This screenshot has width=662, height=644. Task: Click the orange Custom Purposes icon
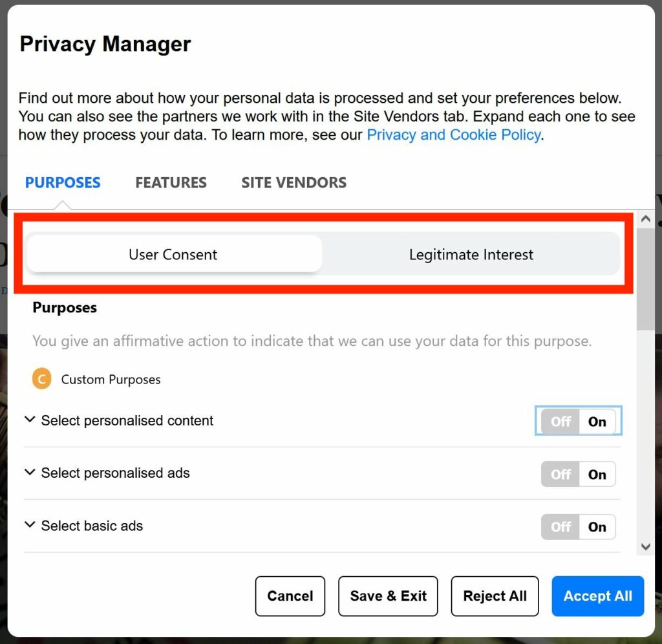(41, 380)
